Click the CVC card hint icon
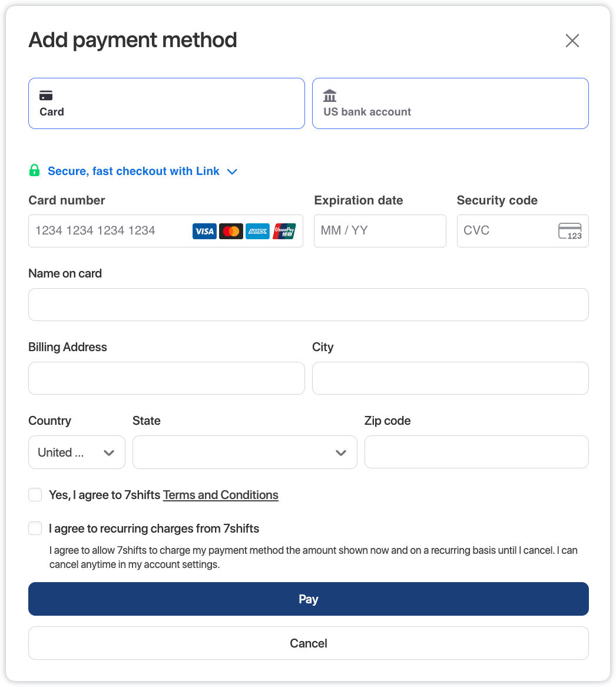The image size is (616, 687). pyautogui.click(x=569, y=231)
